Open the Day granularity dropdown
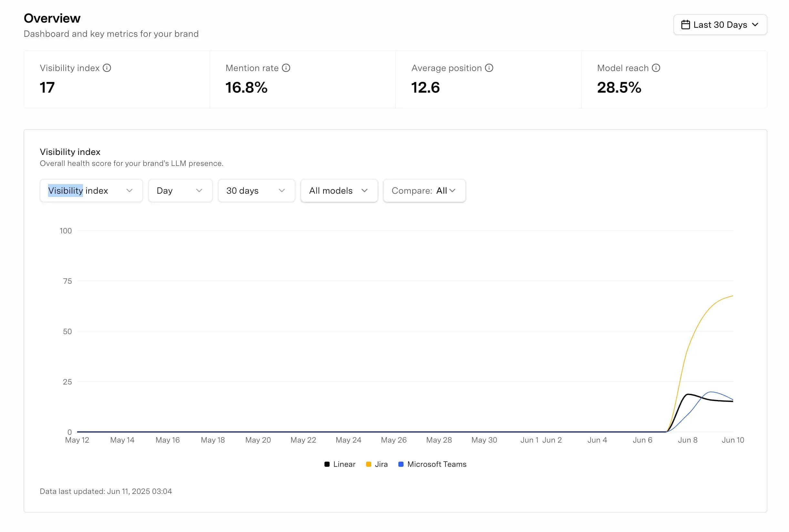Viewport: 789px width, 532px height. (x=180, y=190)
